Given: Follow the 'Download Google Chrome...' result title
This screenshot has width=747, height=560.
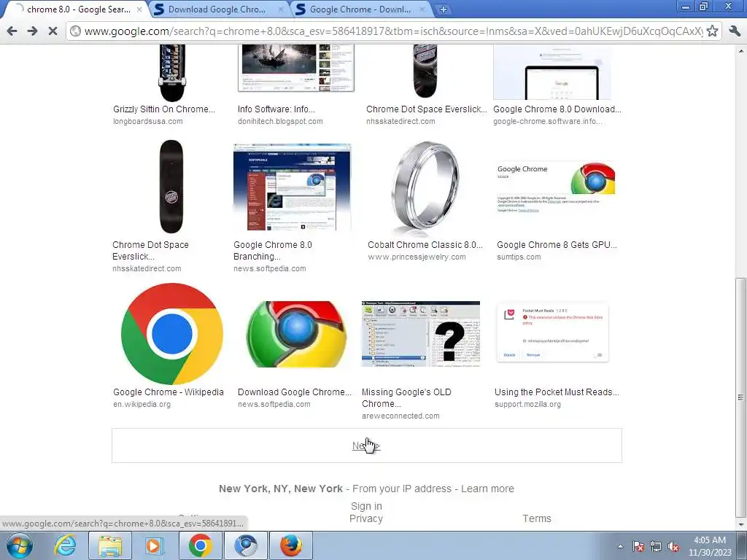Looking at the screenshot, I should point(295,392).
